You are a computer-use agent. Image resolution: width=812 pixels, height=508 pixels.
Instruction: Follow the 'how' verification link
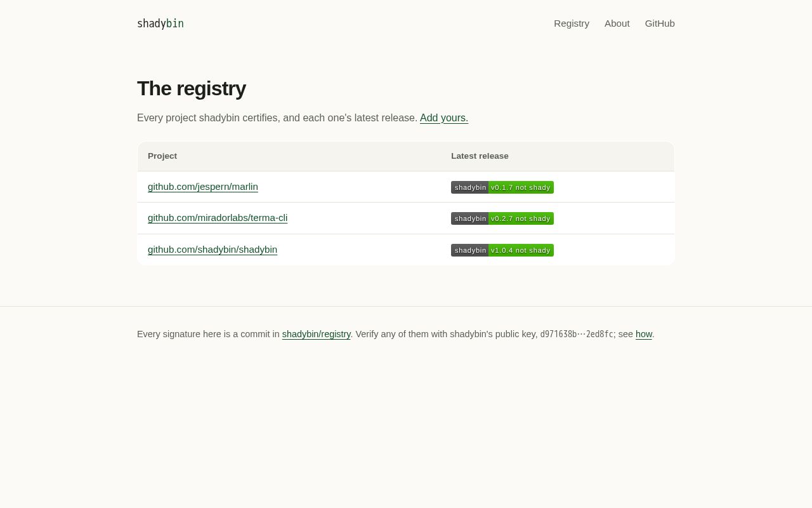coord(644,334)
